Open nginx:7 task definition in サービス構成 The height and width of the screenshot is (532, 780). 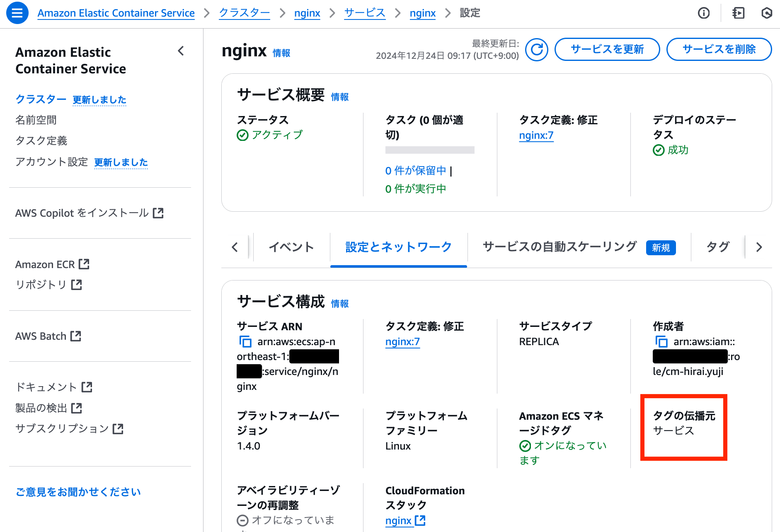coord(402,342)
